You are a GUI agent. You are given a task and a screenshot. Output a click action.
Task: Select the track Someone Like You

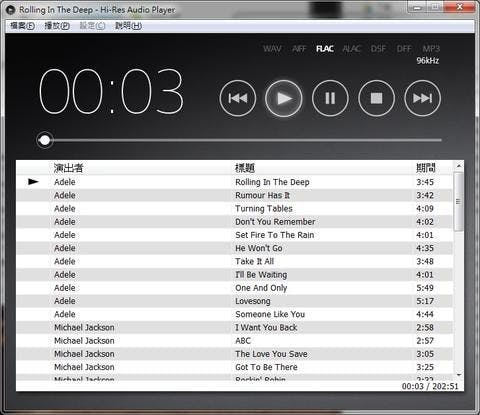(x=235, y=314)
